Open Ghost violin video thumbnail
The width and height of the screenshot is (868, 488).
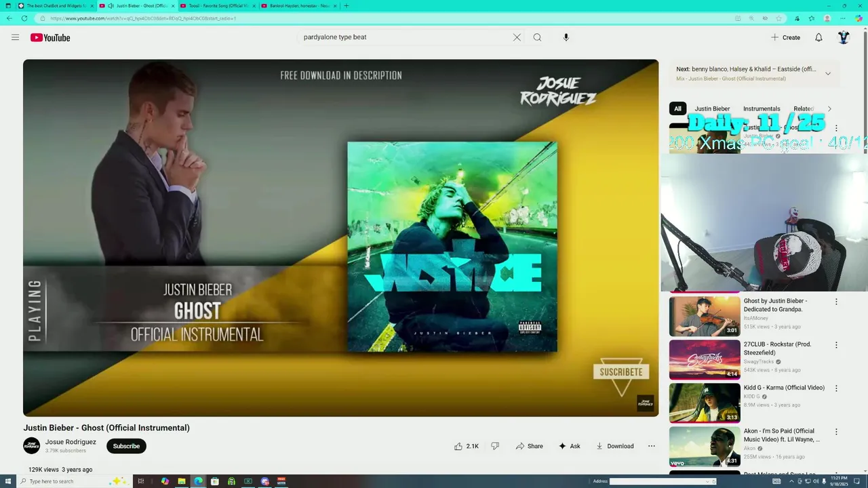[705, 316]
